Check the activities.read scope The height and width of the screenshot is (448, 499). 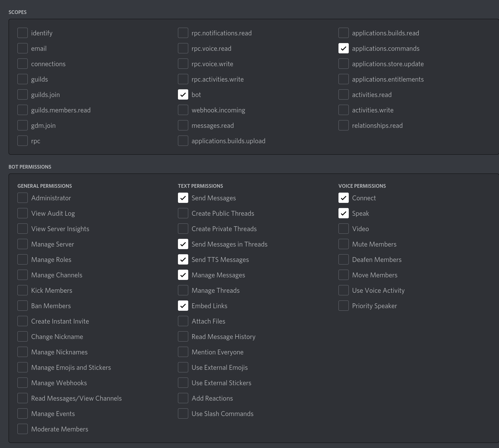344,94
